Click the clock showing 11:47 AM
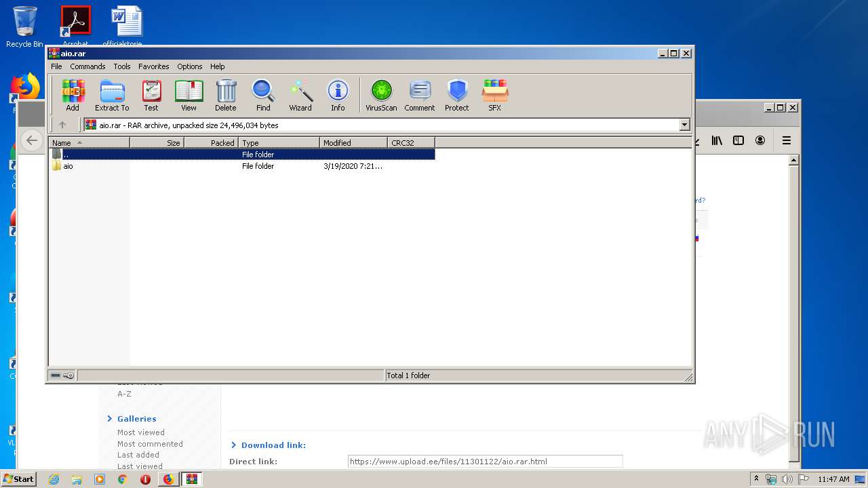868x488 pixels. [x=833, y=479]
